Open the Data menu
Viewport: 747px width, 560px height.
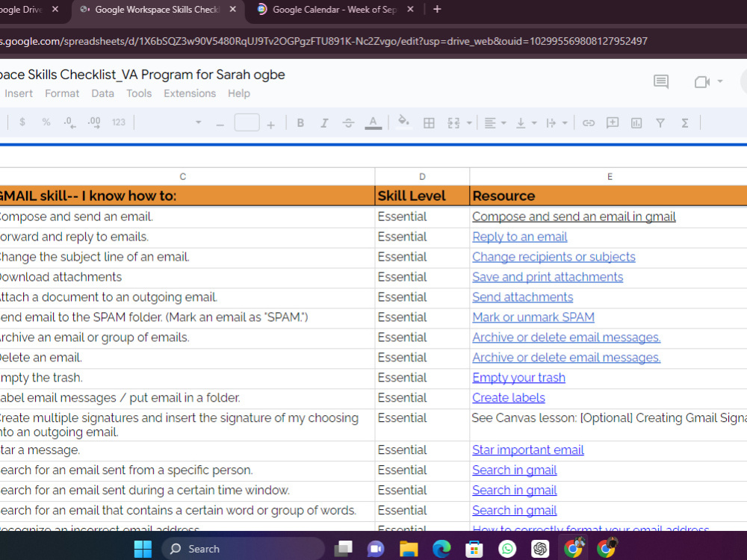point(102,93)
